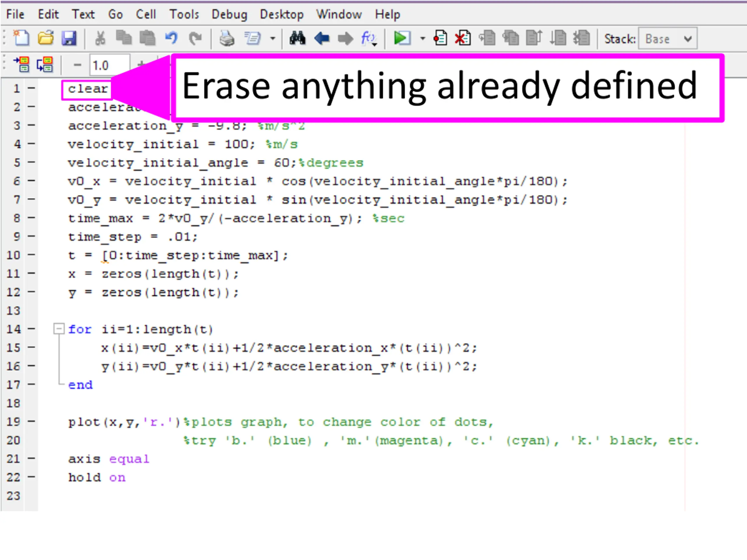Navigate back with the left arrow

[x=322, y=38]
